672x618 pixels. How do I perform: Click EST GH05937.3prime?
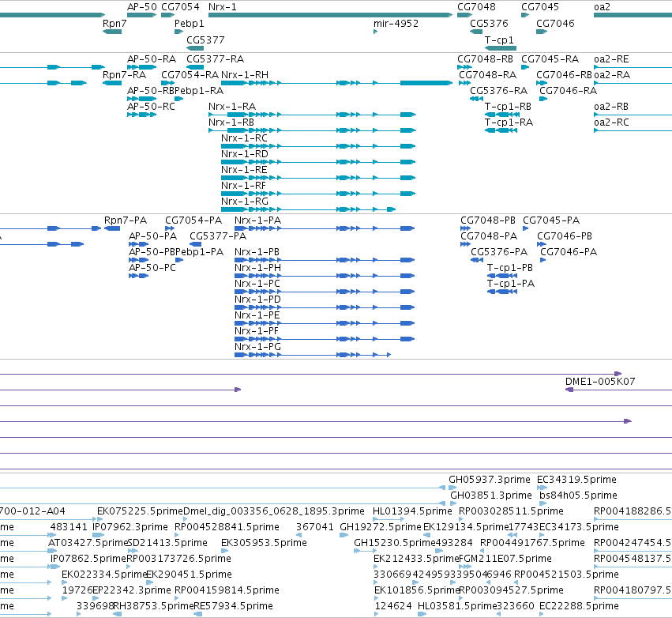(490, 480)
